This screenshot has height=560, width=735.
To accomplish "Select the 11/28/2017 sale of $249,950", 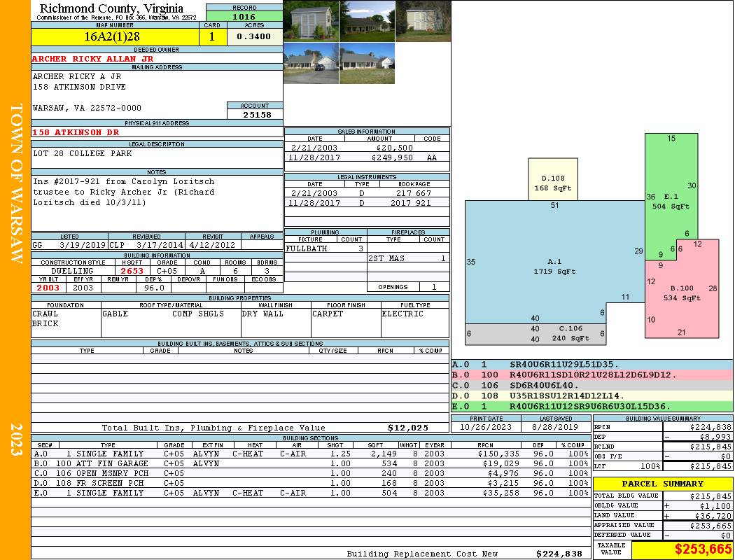I will pos(367,158).
